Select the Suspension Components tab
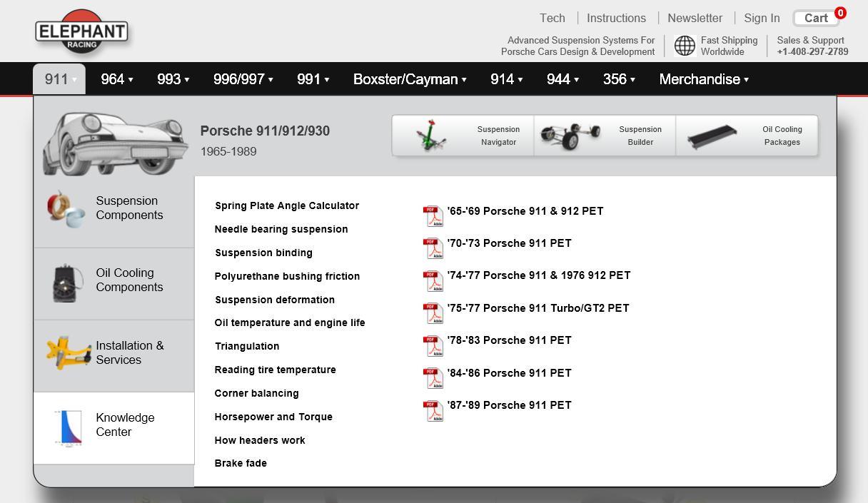This screenshot has height=503, width=868. (x=114, y=212)
